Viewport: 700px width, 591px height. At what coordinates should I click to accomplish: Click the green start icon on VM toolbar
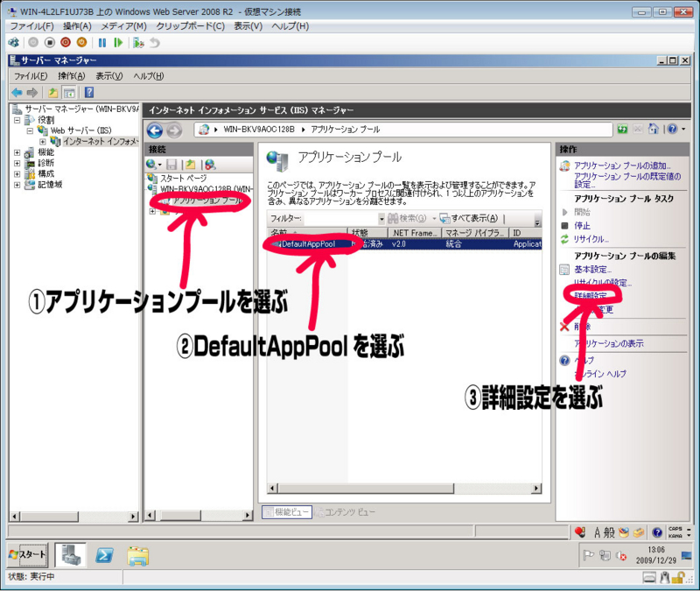119,42
